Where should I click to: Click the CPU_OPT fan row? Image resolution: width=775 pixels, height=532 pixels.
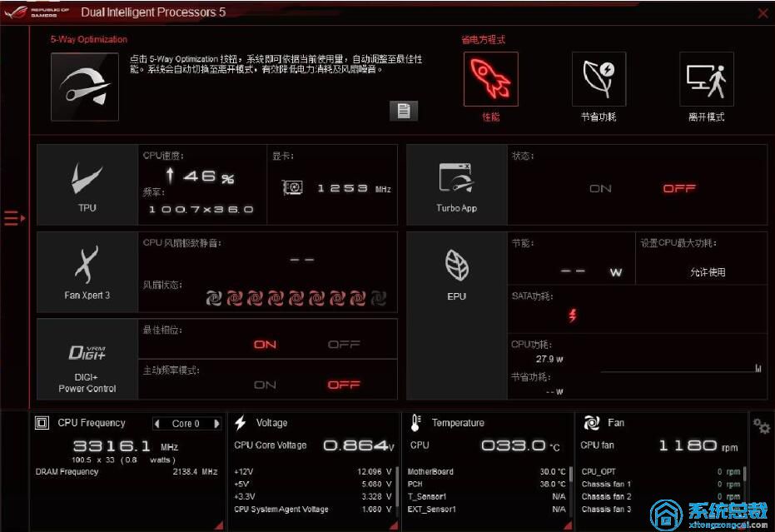661,472
